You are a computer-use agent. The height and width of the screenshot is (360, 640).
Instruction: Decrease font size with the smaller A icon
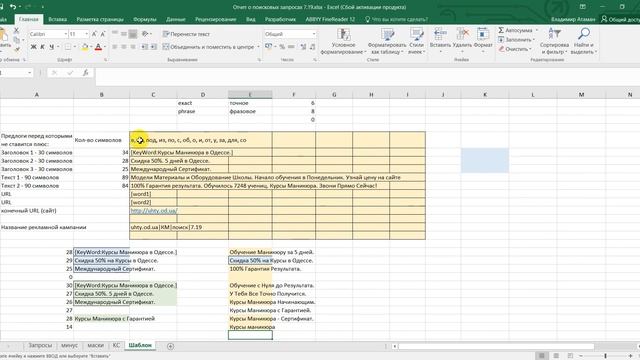pos(103,34)
